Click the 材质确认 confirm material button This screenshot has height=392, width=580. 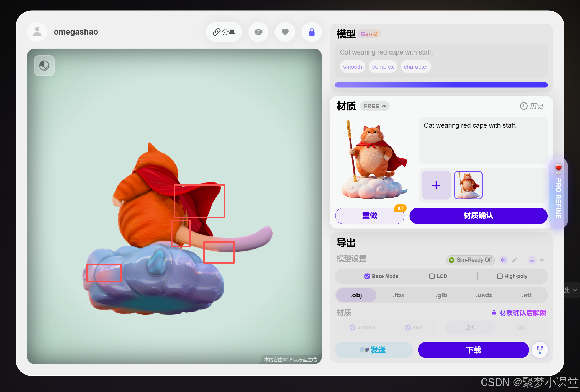pyautogui.click(x=478, y=216)
